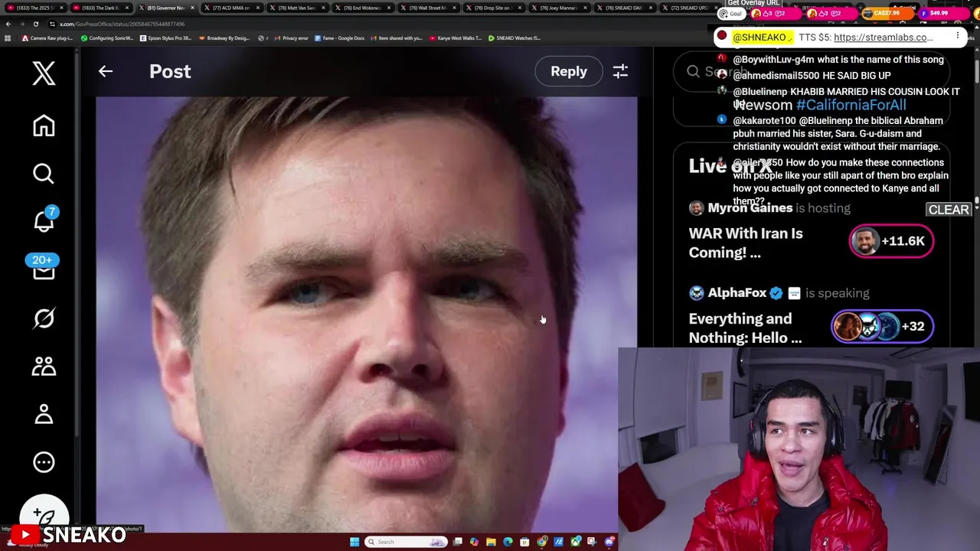Switch to 'Joey Mannarino' browser tab
This screenshot has height=551, width=980.
(x=560, y=8)
